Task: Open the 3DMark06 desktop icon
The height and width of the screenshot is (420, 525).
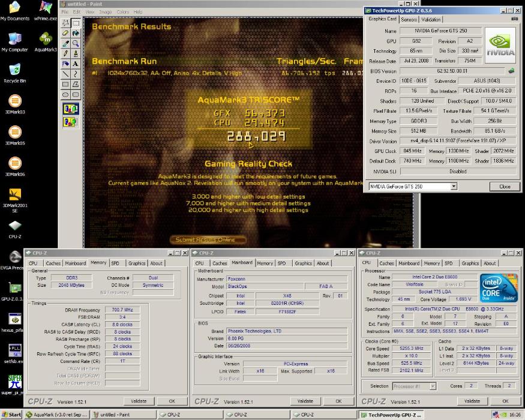Action: click(x=15, y=167)
